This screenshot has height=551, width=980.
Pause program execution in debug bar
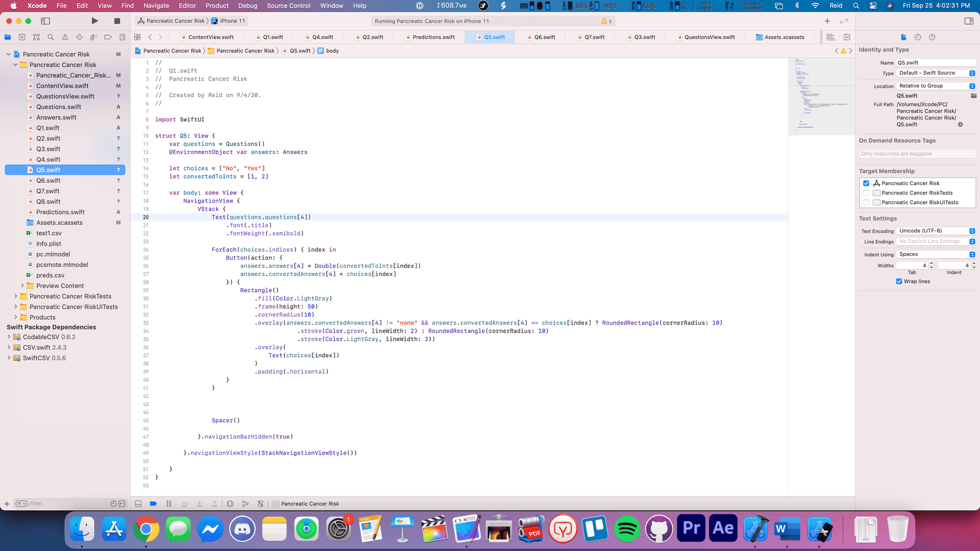[169, 504]
